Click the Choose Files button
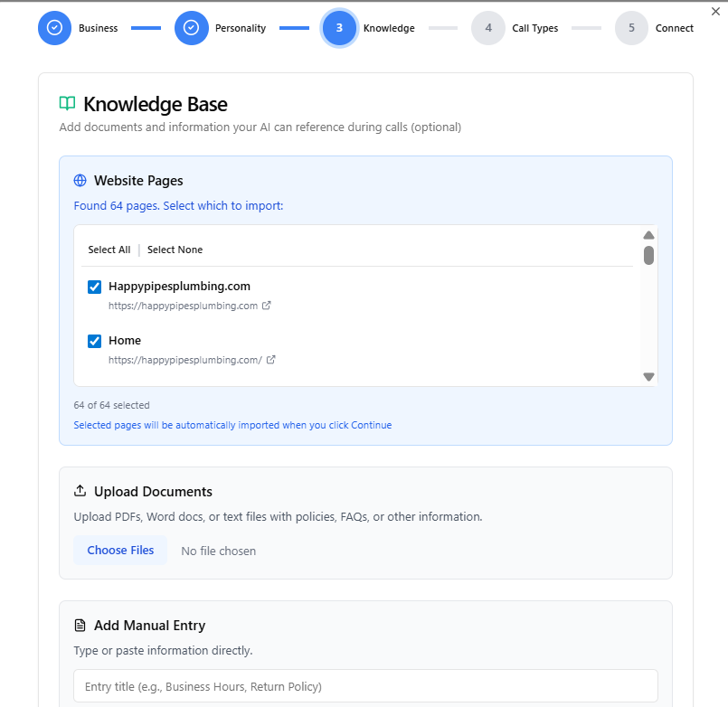 coord(120,550)
